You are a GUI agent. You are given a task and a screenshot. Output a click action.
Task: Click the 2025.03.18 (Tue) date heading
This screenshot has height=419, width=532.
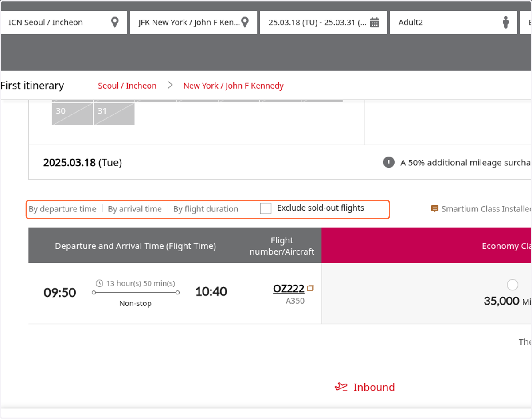click(82, 162)
